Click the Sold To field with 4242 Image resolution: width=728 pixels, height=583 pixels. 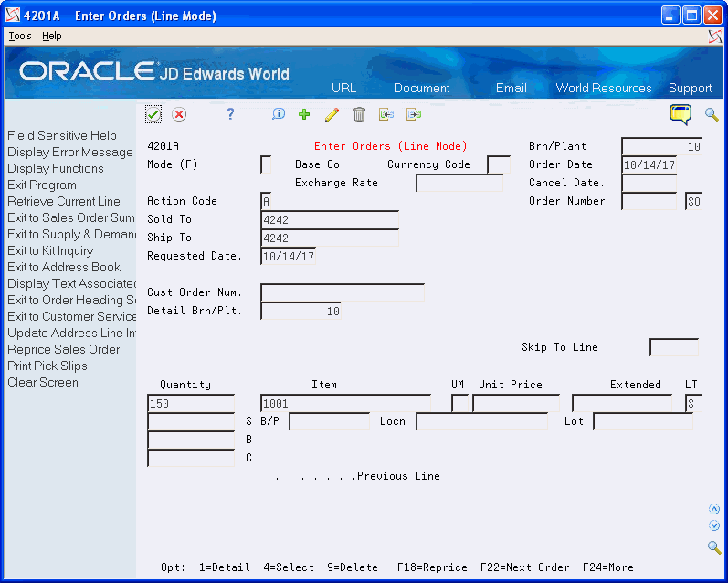pyautogui.click(x=330, y=219)
